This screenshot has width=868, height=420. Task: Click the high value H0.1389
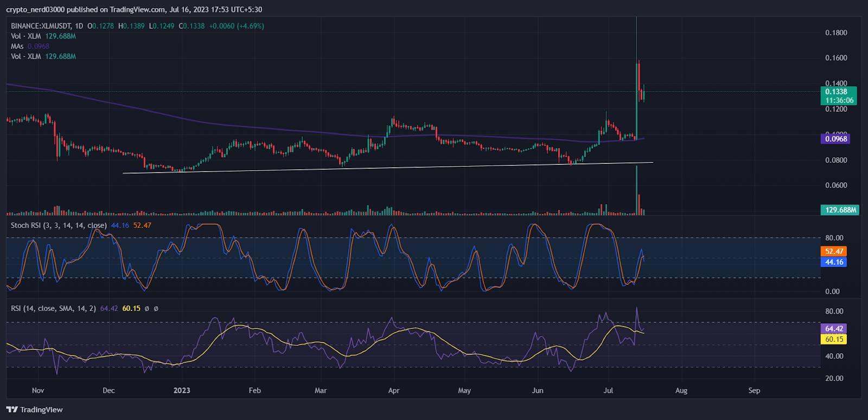pyautogui.click(x=132, y=26)
